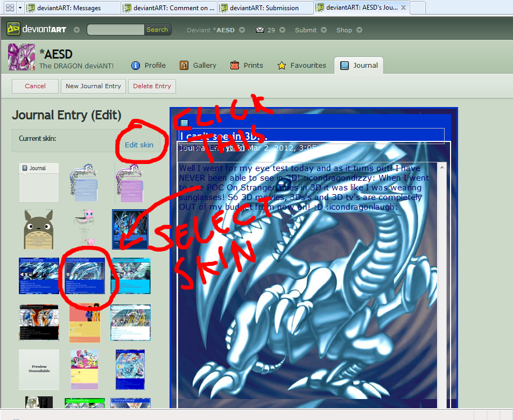
Task: Open the browser tab grid icon
Action: click(10, 8)
